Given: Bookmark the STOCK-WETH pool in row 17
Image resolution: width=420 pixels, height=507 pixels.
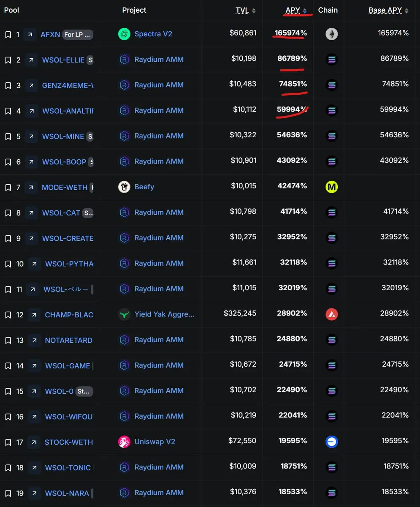Looking at the screenshot, I should pyautogui.click(x=8, y=442).
